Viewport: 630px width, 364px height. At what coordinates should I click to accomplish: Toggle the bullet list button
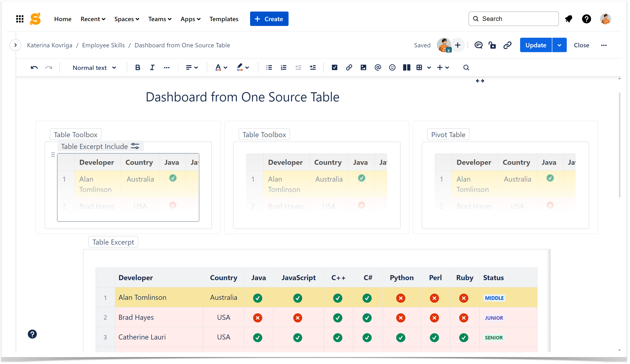[x=269, y=68]
